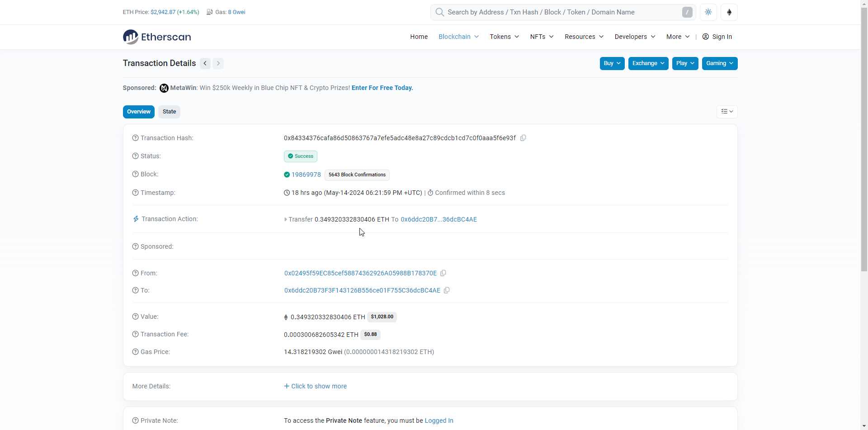
Task: Click the gas tracker flame icon
Action: [x=210, y=12]
